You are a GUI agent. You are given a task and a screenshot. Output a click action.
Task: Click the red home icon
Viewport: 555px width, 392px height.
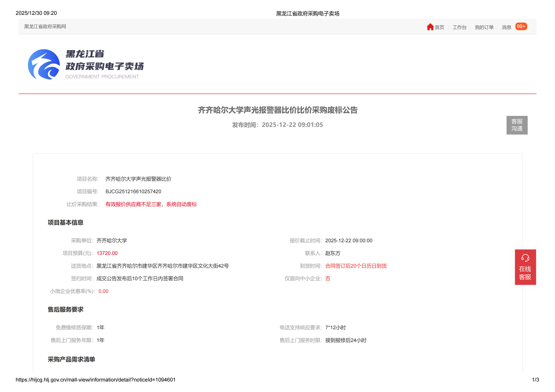[430, 27]
